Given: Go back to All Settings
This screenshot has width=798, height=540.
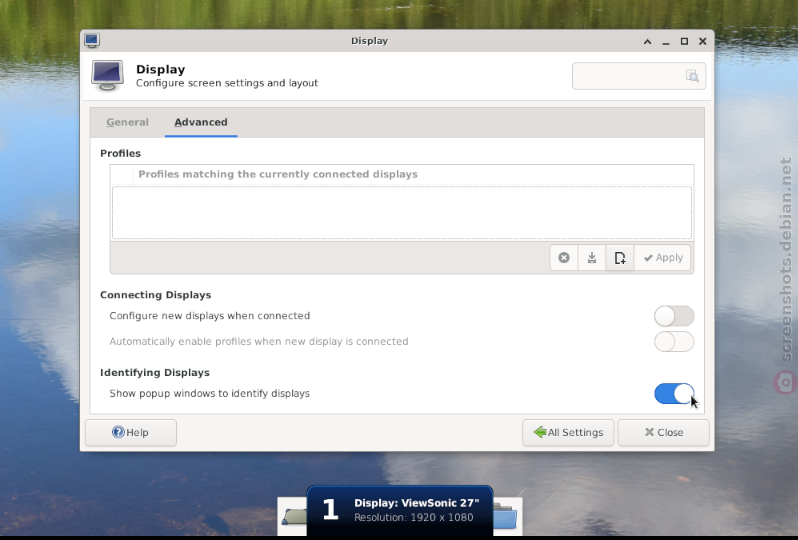Looking at the screenshot, I should point(568,433).
